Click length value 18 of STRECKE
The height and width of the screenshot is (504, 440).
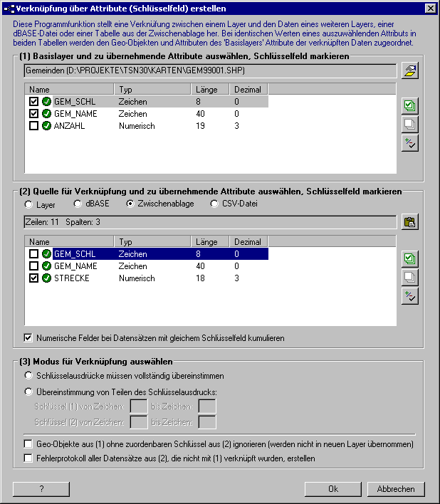tap(200, 278)
